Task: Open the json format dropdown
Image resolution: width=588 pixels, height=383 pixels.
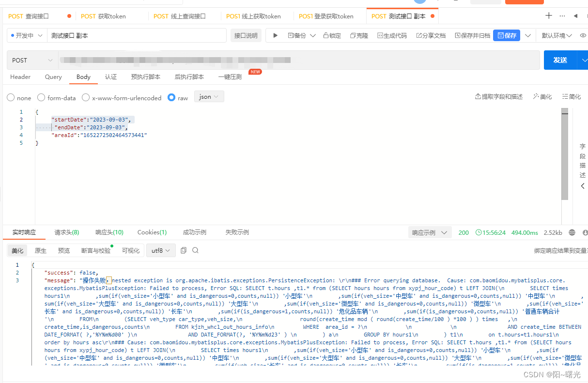Action: 209,96
